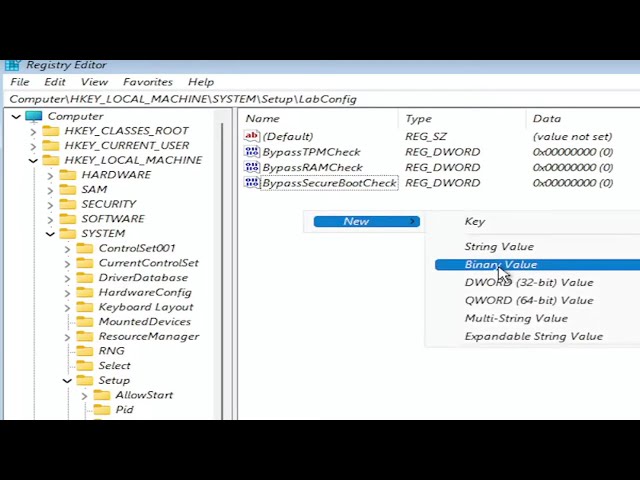The image size is (640, 480).
Task: Click the ControlSet001 folder icon
Action: click(85, 248)
